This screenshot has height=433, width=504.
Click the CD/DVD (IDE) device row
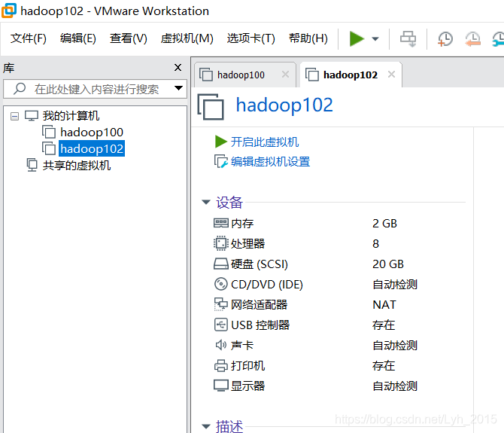(339, 285)
